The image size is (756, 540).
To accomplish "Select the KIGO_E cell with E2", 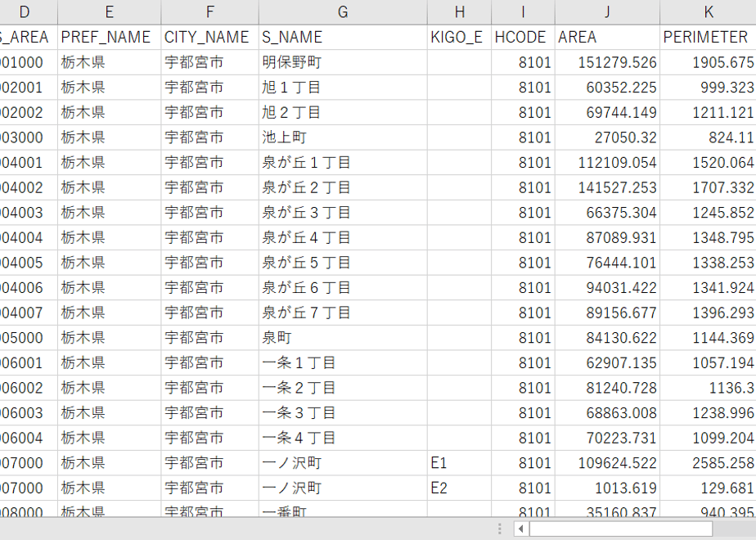I will 460,488.
